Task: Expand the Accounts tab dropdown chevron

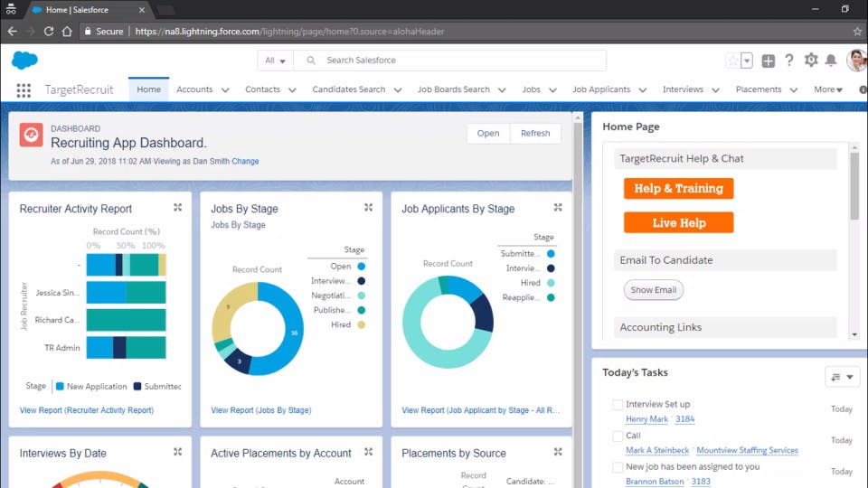Action: point(225,90)
